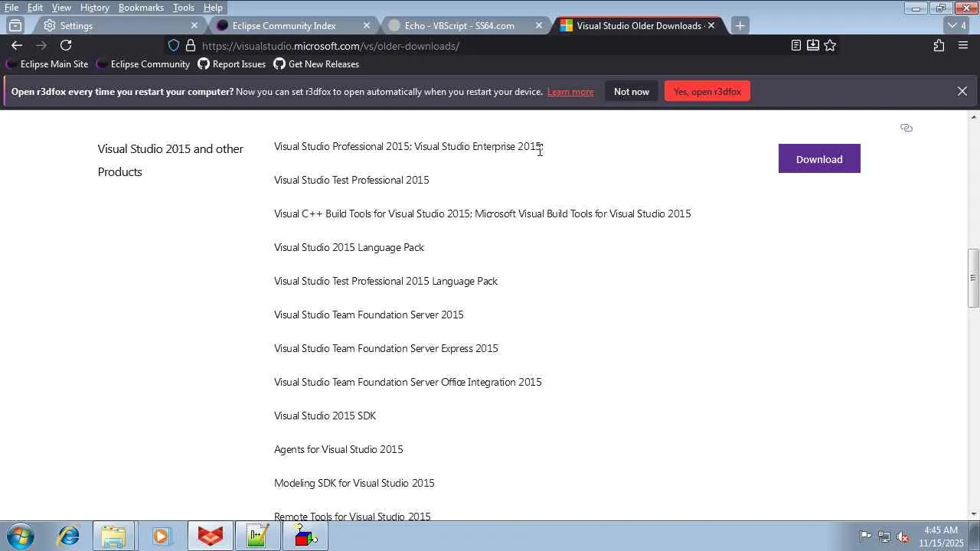Follow the Learn more link
The width and height of the screenshot is (980, 551).
click(x=570, y=92)
